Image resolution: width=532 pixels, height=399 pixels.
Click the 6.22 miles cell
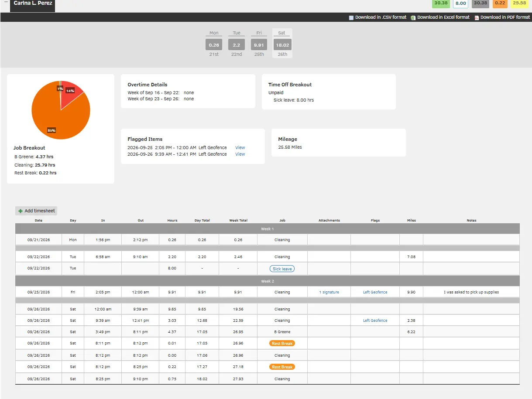pos(411,332)
